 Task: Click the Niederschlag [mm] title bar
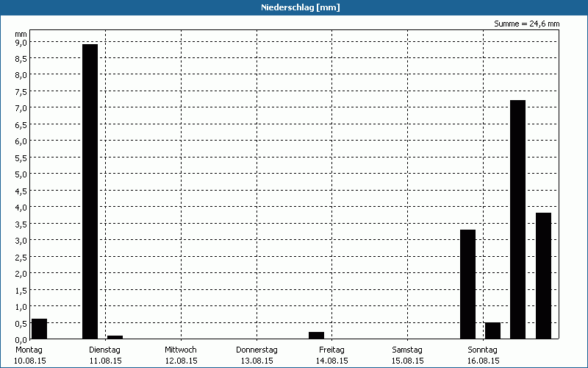coord(294,7)
